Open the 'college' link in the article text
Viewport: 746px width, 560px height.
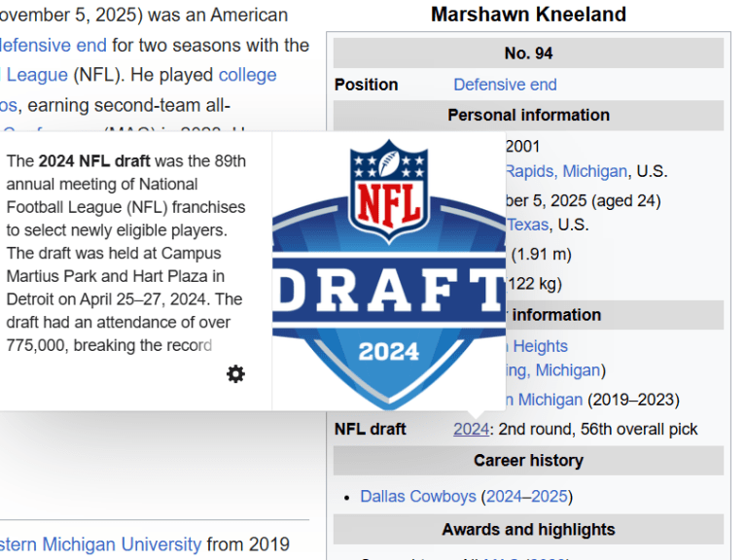(x=247, y=75)
